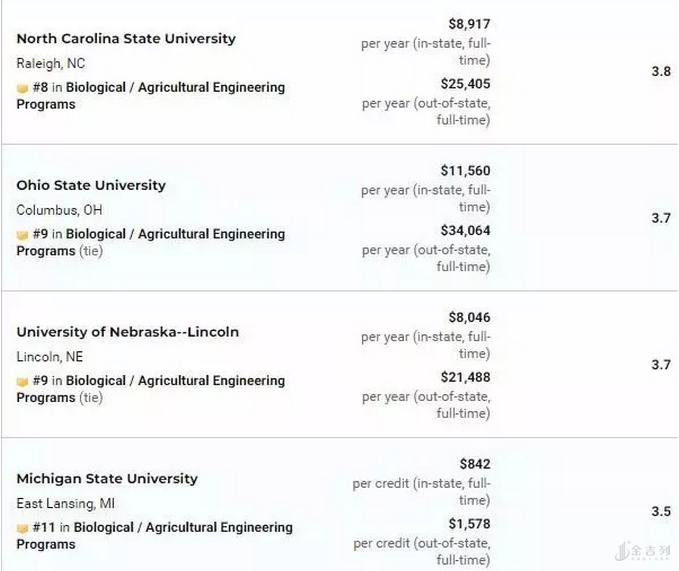Click the 3.5 score for Michigan State

click(x=661, y=512)
